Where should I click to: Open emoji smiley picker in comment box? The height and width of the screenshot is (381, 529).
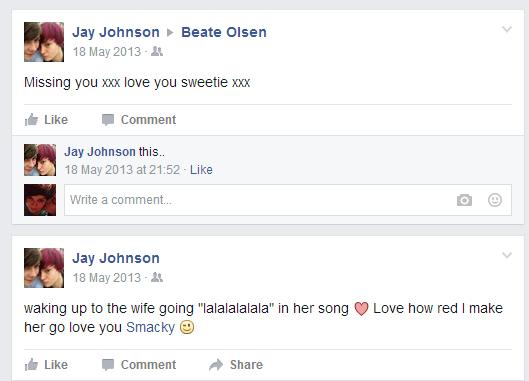pyautogui.click(x=495, y=200)
